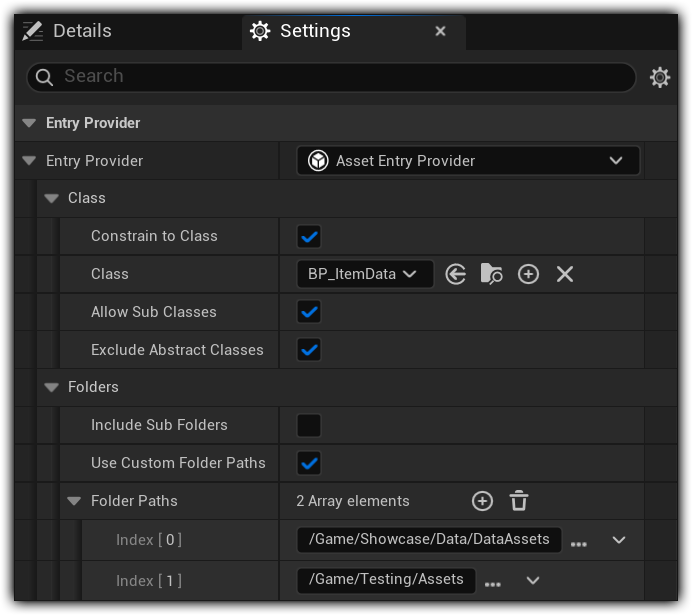Open the Asset Entry Provider dropdown
Viewport: 692px width, 615px height.
[468, 161]
